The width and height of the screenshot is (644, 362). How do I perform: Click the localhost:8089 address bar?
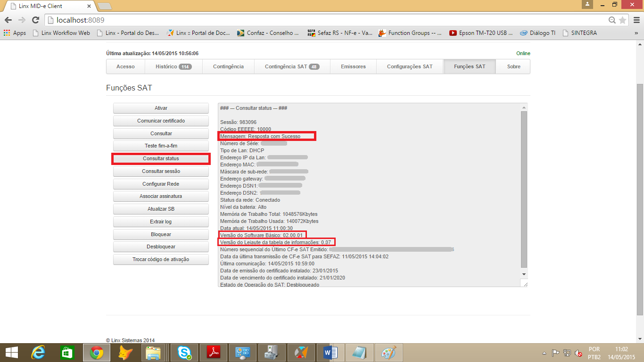click(325, 20)
